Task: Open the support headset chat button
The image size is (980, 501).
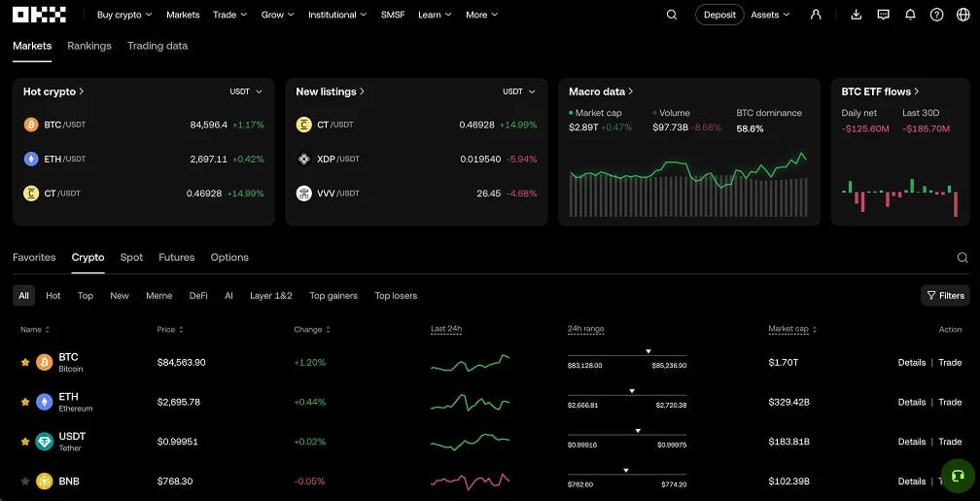Action: [x=958, y=476]
